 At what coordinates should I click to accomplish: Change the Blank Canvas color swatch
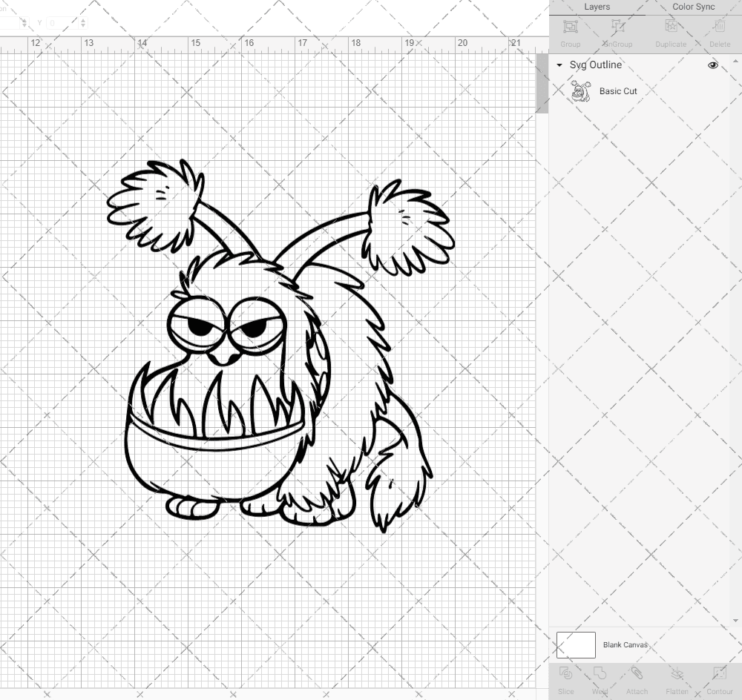pos(575,644)
